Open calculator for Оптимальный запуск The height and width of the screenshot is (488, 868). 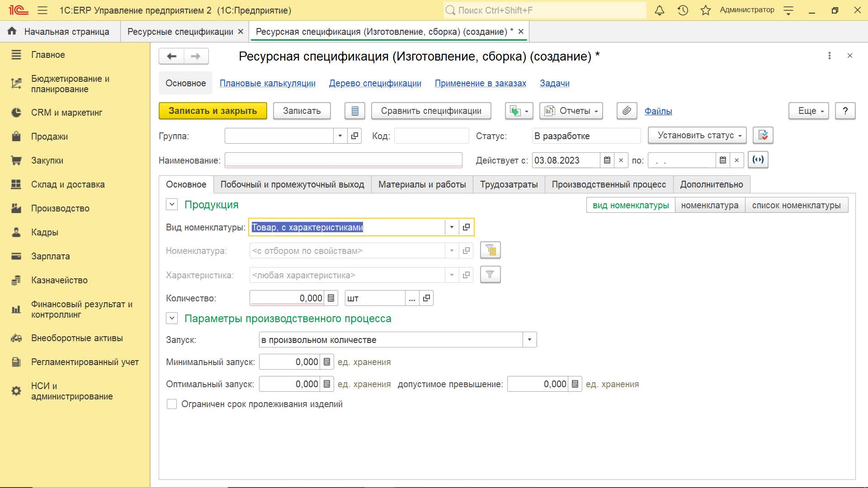click(x=327, y=384)
